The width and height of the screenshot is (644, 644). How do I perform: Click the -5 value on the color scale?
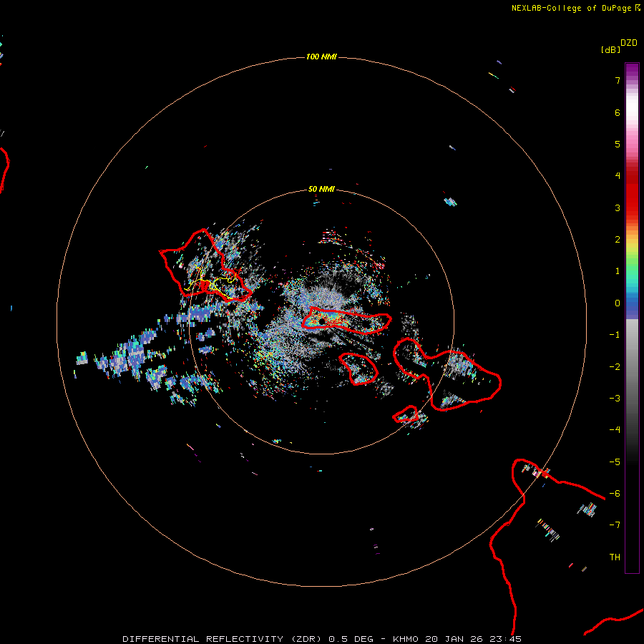click(615, 462)
